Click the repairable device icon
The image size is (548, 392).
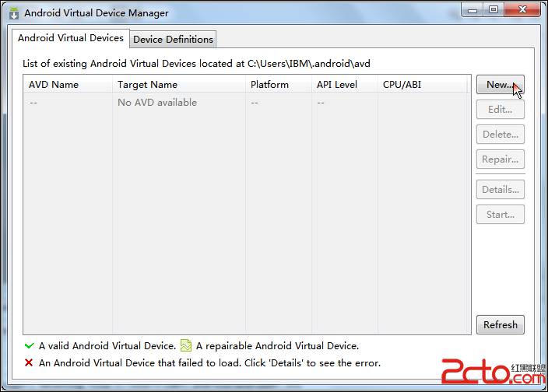pos(185,345)
